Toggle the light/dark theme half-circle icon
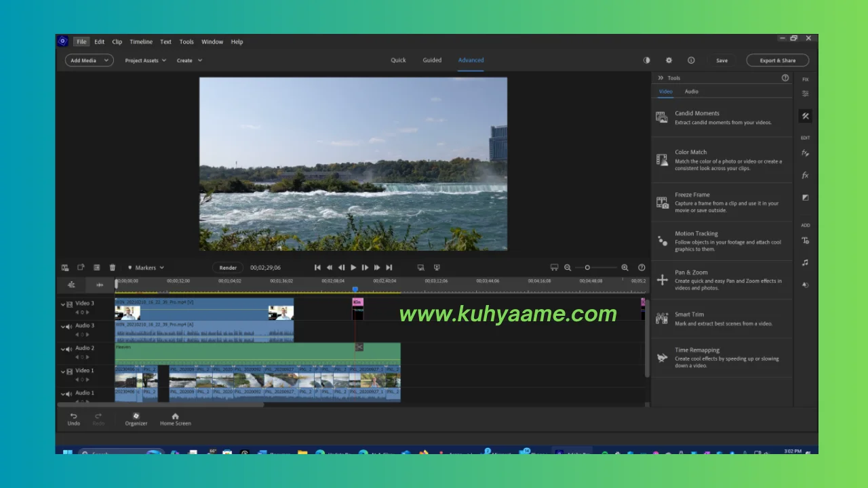Image resolution: width=868 pixels, height=488 pixels. point(646,60)
